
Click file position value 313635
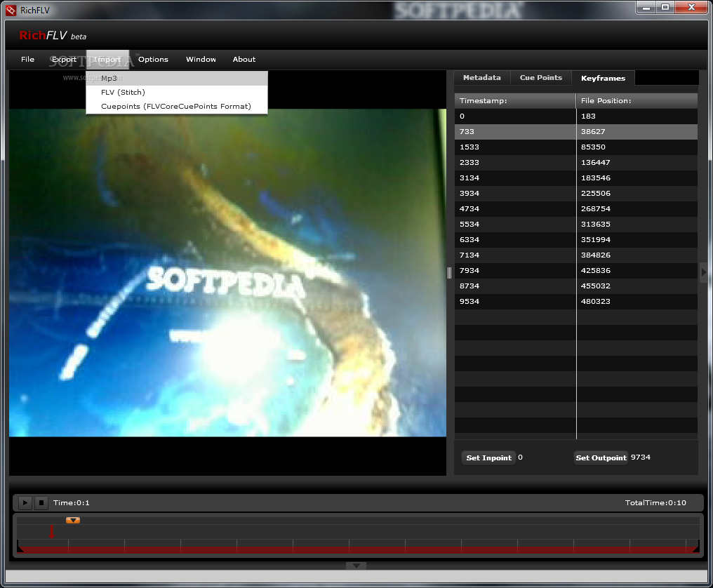(596, 225)
